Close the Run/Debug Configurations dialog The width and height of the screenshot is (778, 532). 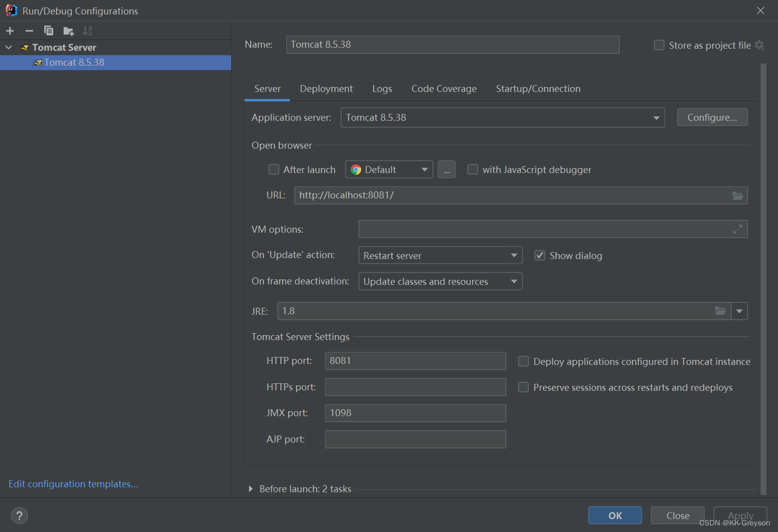(x=761, y=10)
